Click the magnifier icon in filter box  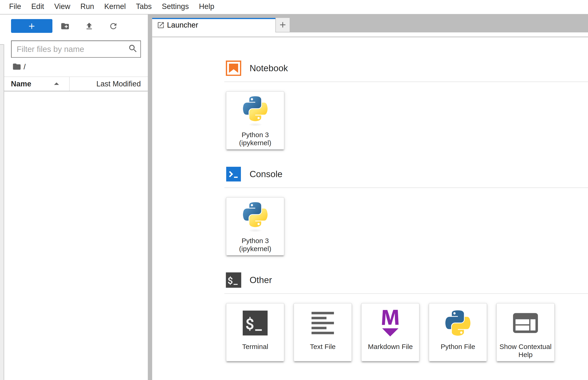coord(133,48)
